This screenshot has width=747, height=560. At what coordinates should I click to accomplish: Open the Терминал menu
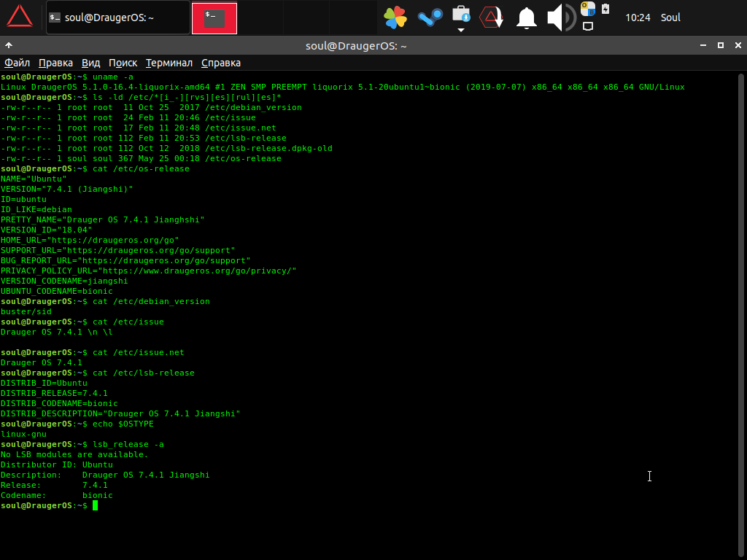tap(169, 63)
